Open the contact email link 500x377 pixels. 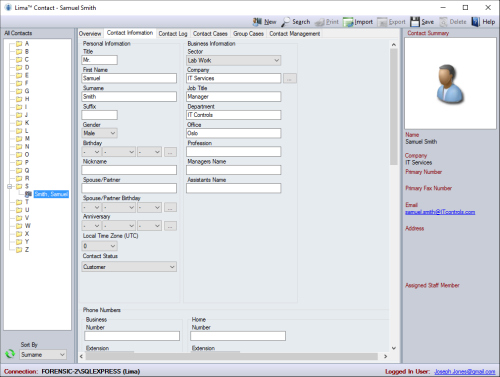[440, 212]
